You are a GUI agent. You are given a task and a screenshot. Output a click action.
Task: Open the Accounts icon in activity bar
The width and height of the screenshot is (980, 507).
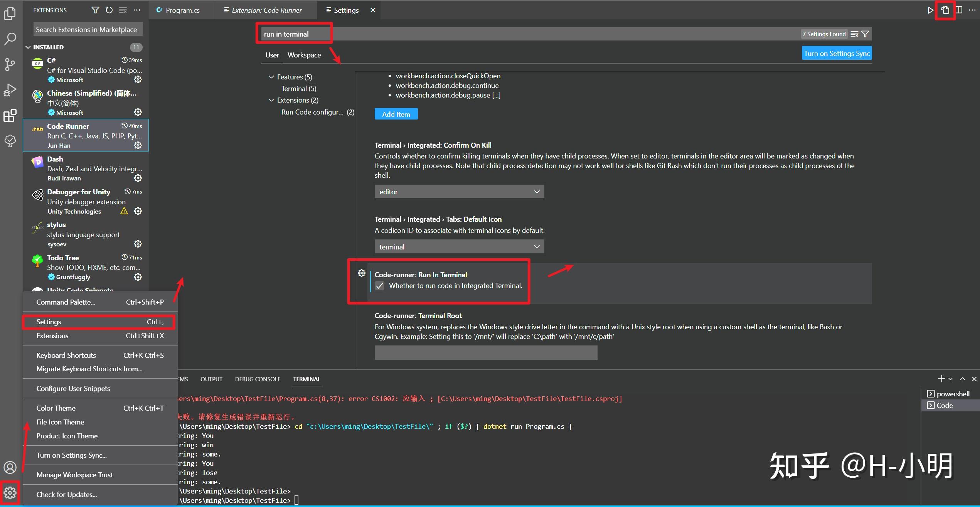[10, 467]
